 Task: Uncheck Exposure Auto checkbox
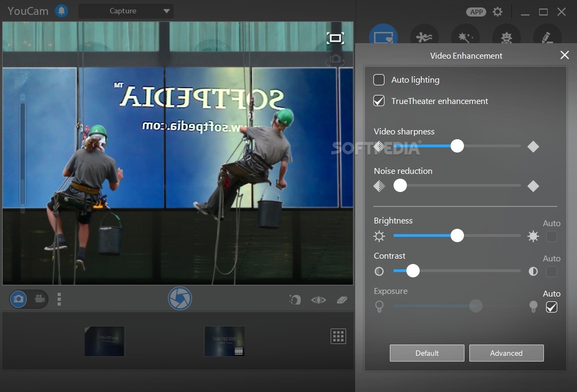coord(551,307)
